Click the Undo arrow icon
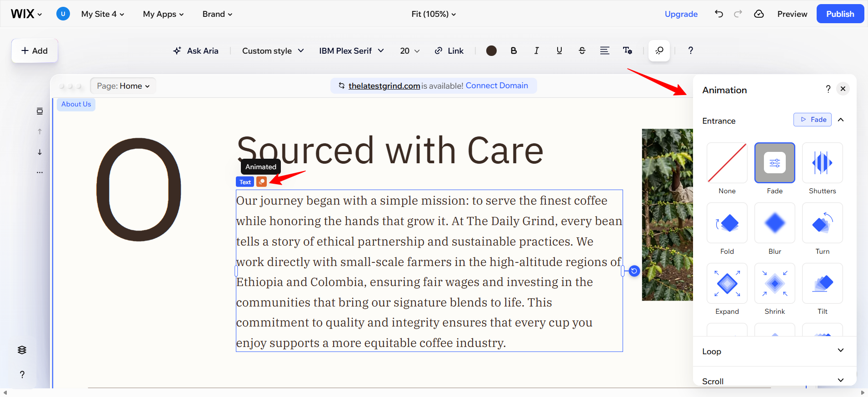Viewport: 868px width, 397px height. click(x=718, y=14)
